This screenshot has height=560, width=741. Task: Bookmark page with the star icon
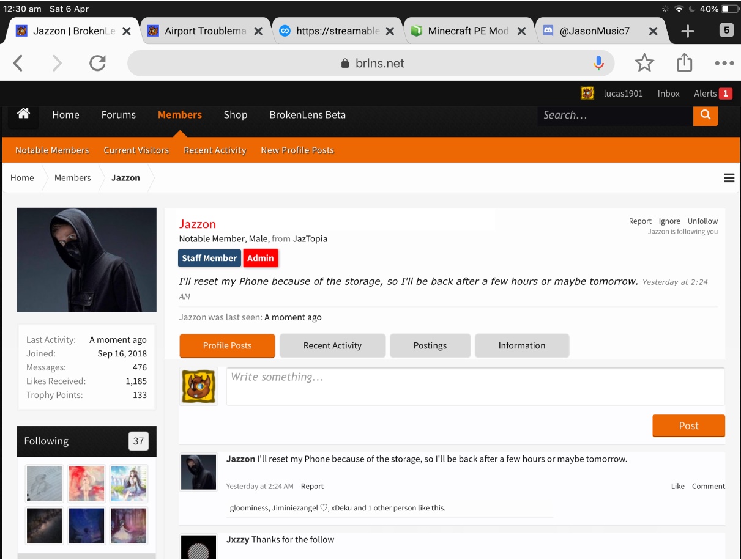click(x=644, y=63)
